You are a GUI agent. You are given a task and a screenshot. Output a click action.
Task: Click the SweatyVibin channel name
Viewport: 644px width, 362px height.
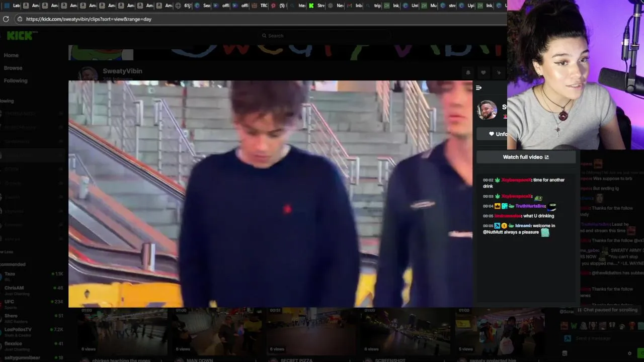coord(122,71)
